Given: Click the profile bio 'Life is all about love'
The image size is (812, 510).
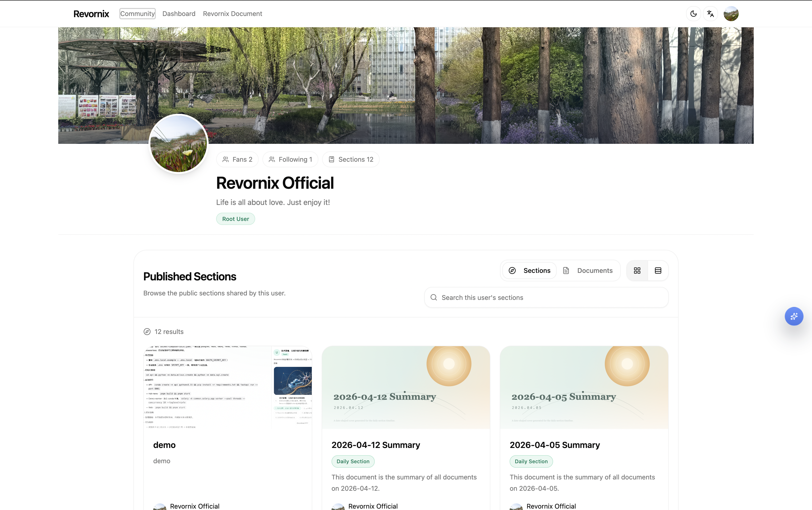Looking at the screenshot, I should pyautogui.click(x=273, y=202).
